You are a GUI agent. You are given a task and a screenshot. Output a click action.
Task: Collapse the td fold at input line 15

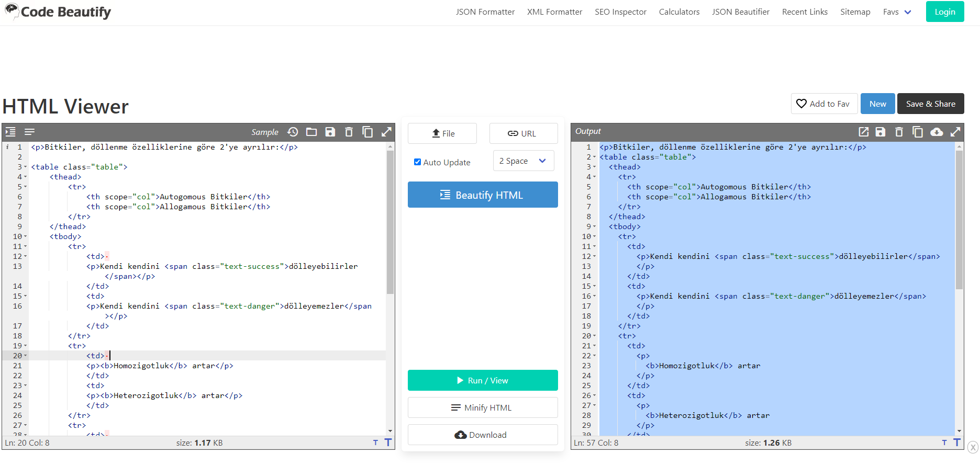coord(26,297)
